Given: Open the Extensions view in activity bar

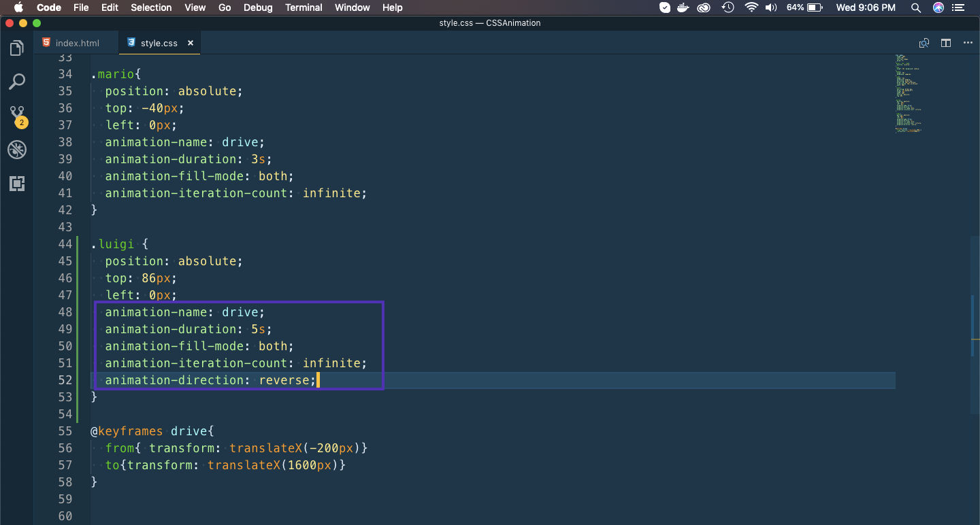Looking at the screenshot, I should tap(17, 183).
